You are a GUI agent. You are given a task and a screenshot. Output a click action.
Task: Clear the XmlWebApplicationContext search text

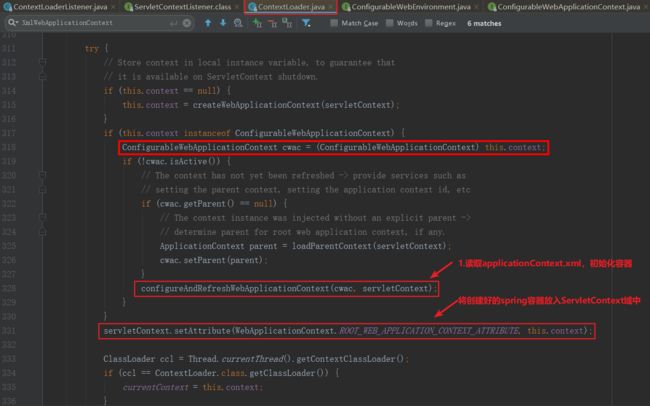click(184, 23)
